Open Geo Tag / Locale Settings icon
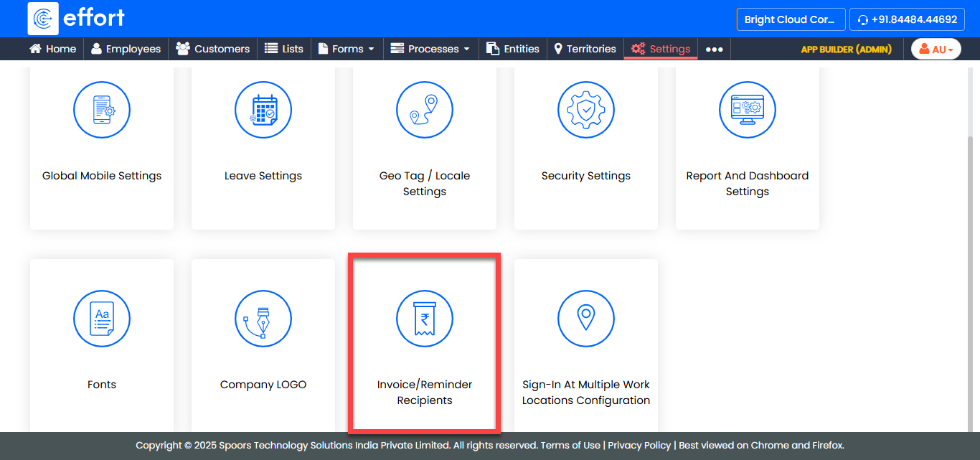The height and width of the screenshot is (460, 980). point(425,110)
